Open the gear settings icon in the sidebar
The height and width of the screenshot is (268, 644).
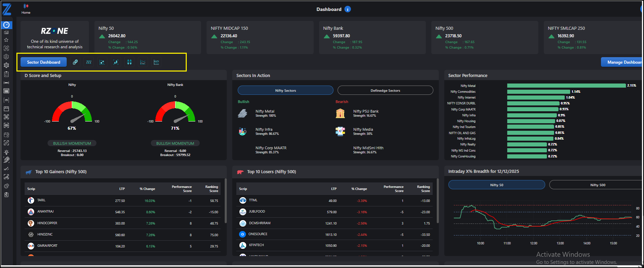[6, 65]
